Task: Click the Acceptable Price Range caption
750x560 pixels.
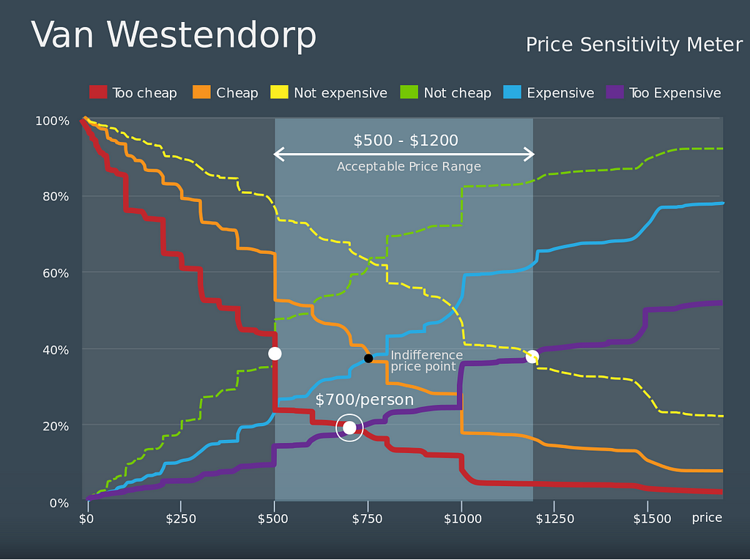Action: point(409,166)
